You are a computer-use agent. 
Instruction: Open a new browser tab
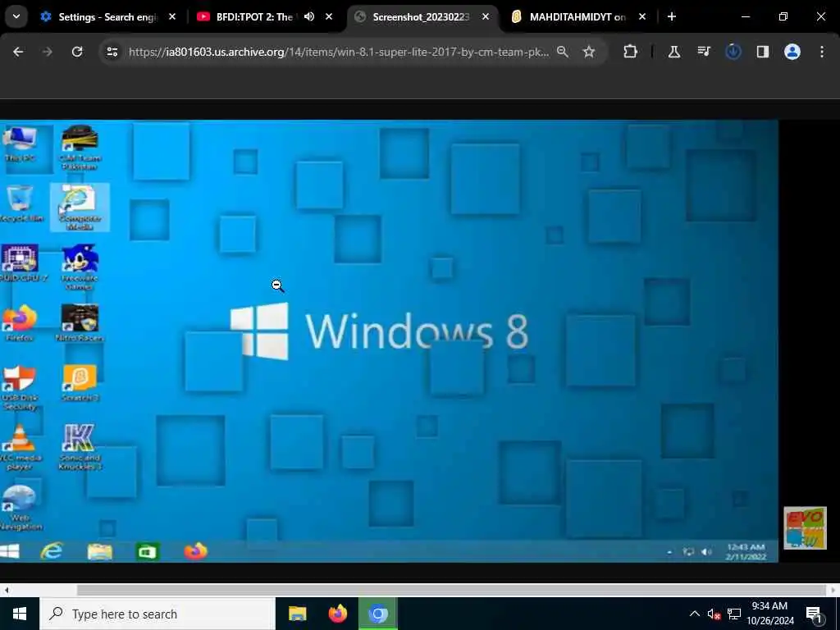pyautogui.click(x=672, y=16)
